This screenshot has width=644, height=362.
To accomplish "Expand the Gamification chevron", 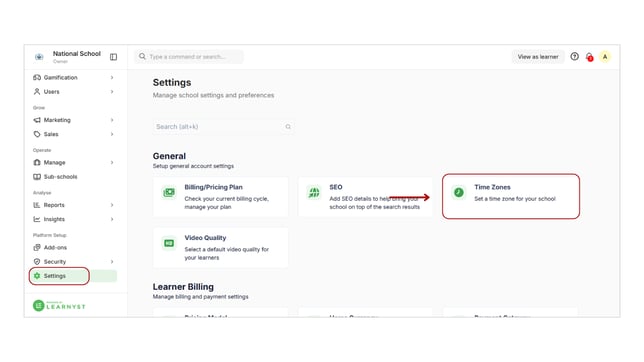I will pos(112,77).
